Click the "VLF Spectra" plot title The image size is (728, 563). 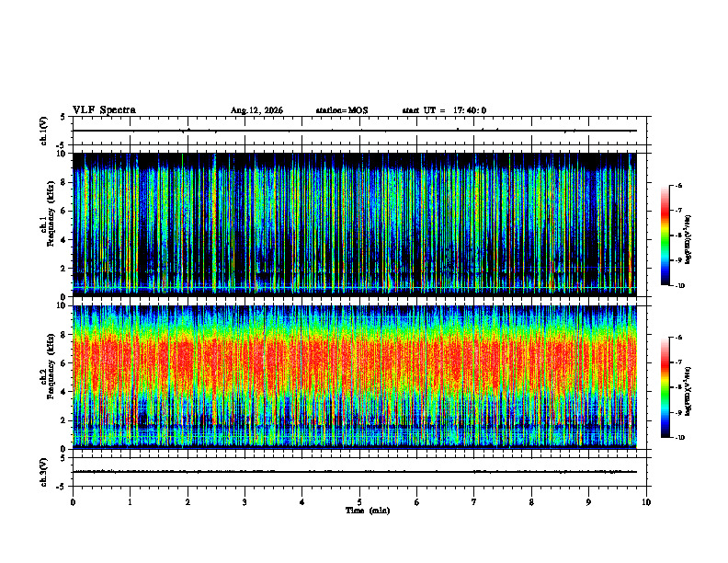(x=104, y=110)
